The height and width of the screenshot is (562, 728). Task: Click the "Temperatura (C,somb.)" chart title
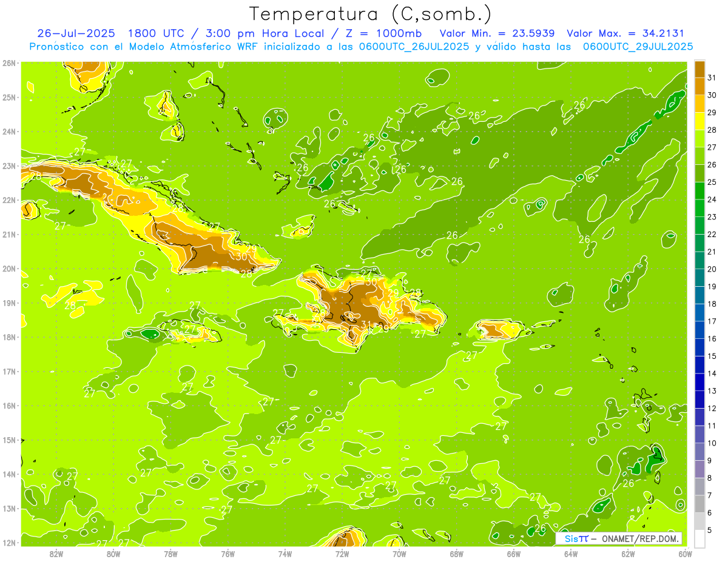click(371, 14)
